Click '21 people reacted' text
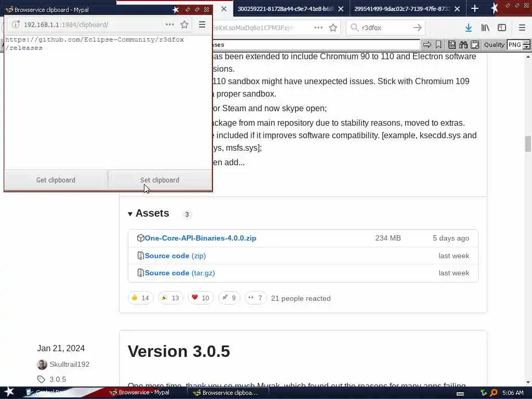Viewport: 532px width, 399px height. [x=301, y=298]
